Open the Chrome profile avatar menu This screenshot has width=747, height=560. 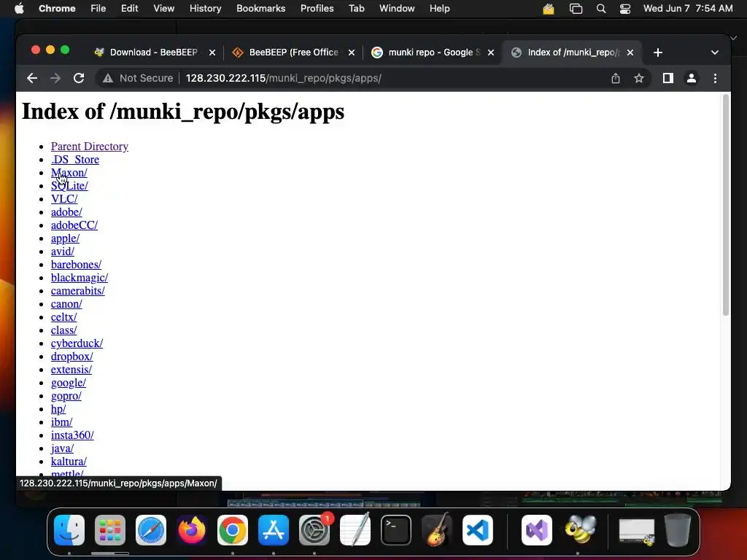click(x=692, y=78)
